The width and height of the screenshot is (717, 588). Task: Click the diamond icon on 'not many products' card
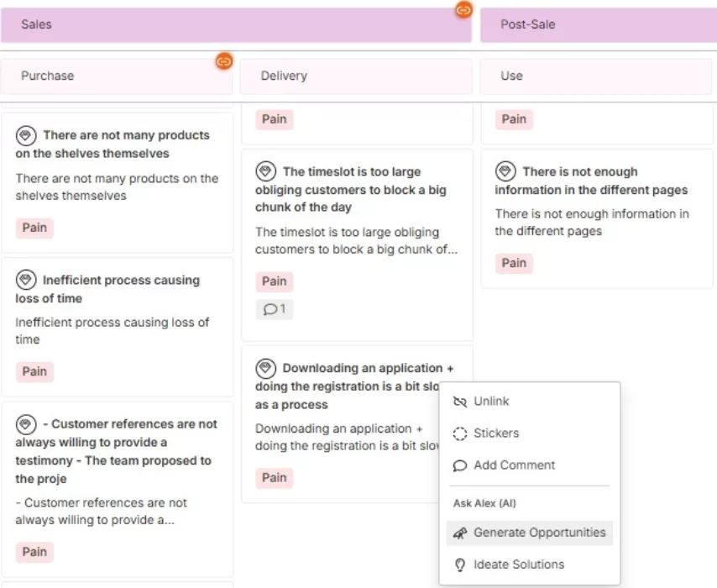[x=26, y=135]
